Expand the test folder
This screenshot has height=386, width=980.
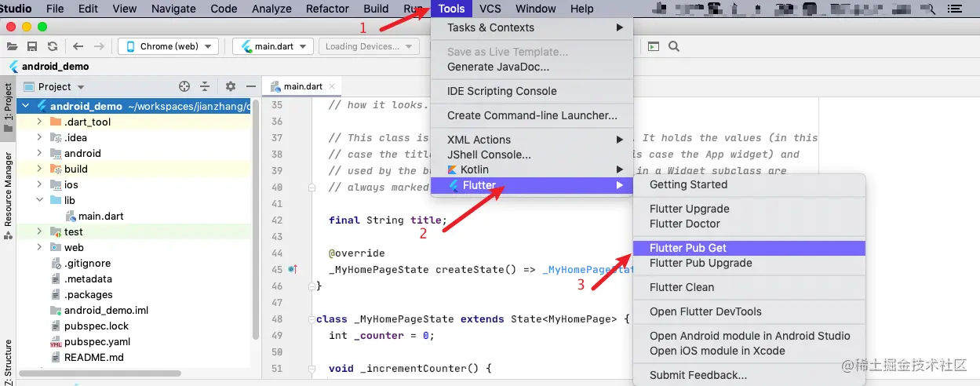[x=40, y=231]
